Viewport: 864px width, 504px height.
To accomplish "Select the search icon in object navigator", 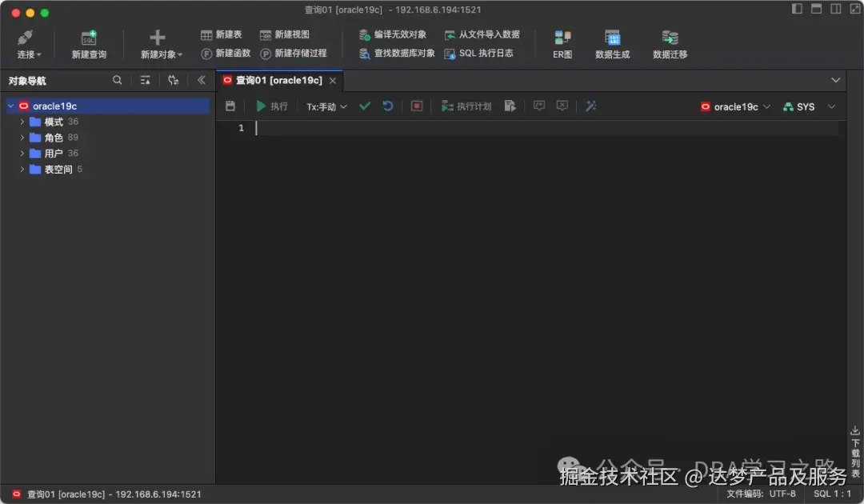I will pyautogui.click(x=117, y=80).
